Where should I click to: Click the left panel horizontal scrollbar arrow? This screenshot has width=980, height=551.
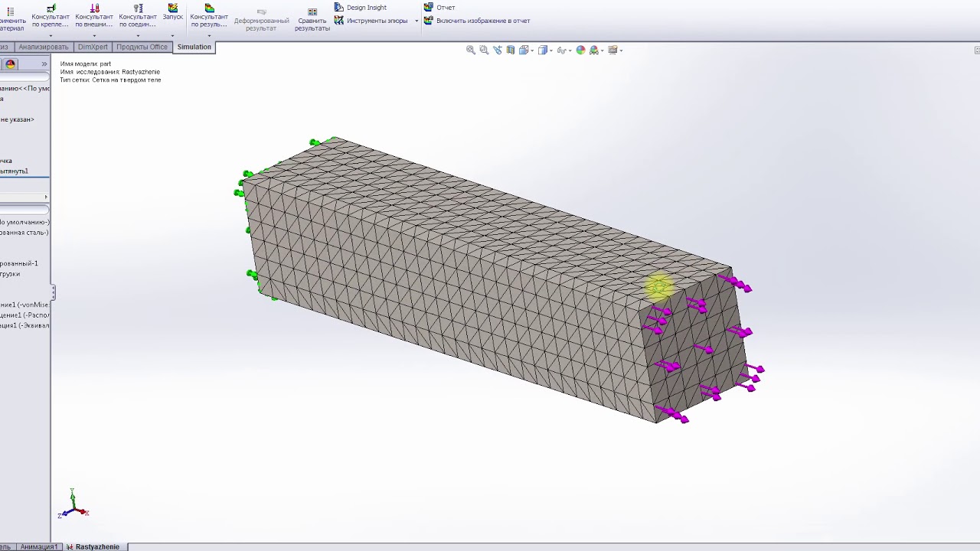click(x=46, y=197)
